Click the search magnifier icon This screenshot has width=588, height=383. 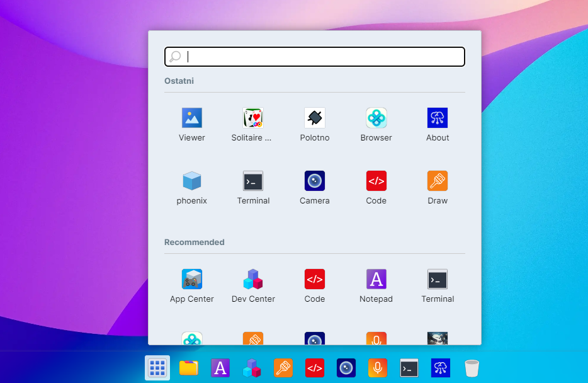(x=175, y=57)
